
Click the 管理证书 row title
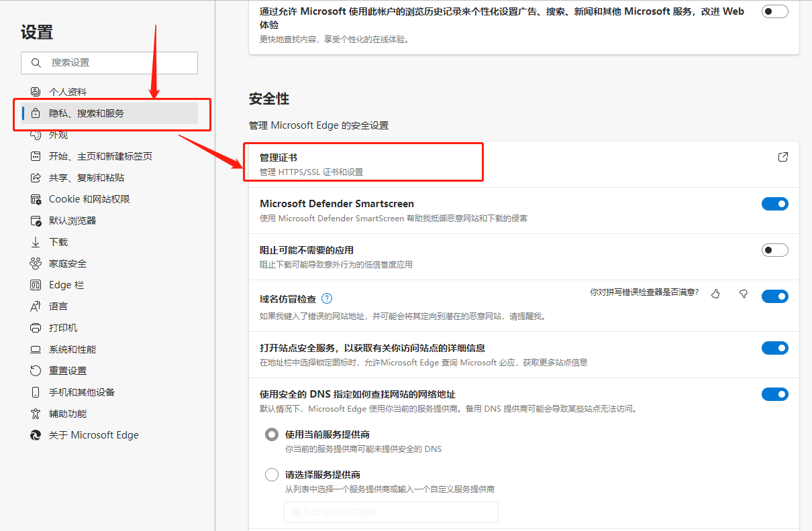[278, 158]
